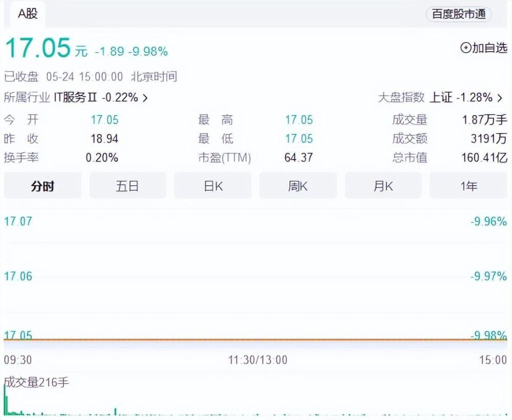Show the 周K chart
512x420 pixels.
[x=298, y=186]
